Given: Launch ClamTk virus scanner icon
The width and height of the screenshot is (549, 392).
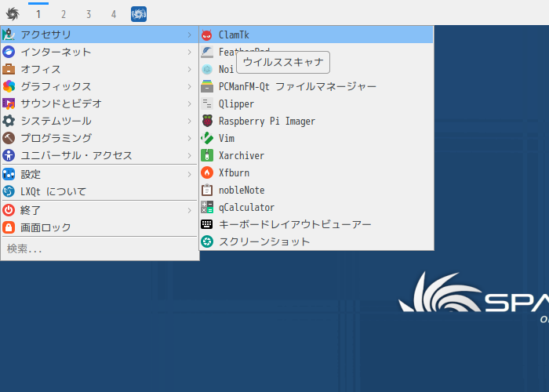Looking at the screenshot, I should 207,34.
